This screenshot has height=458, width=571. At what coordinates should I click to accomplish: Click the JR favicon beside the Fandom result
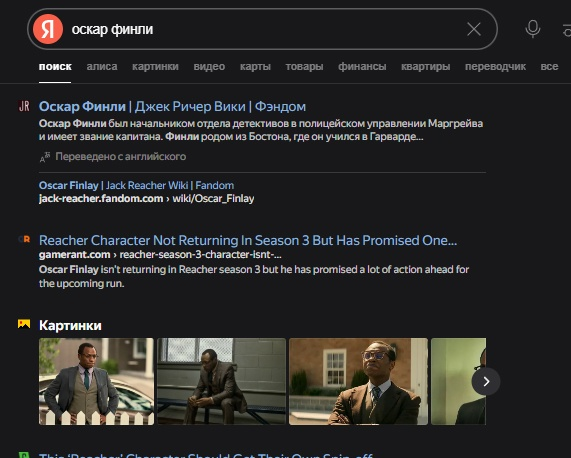click(x=24, y=106)
